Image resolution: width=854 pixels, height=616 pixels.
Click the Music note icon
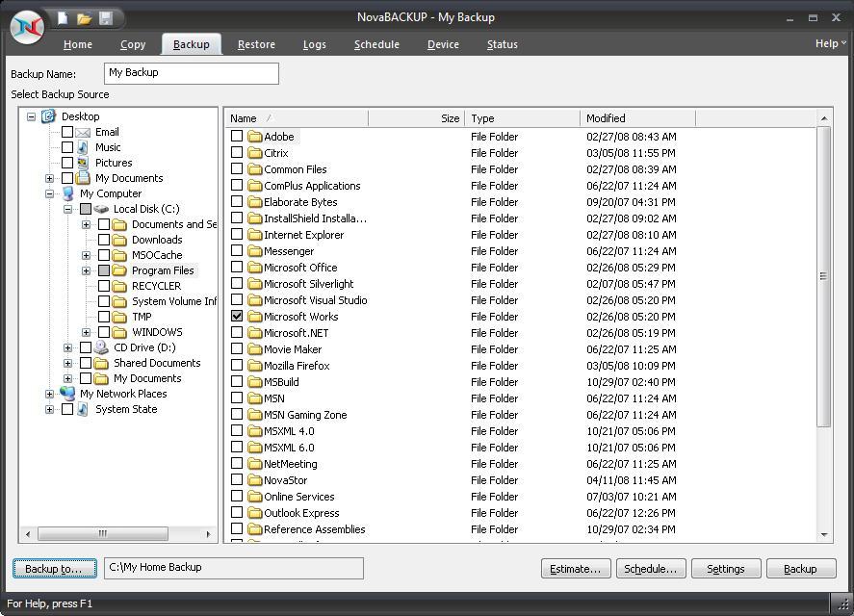[x=83, y=147]
